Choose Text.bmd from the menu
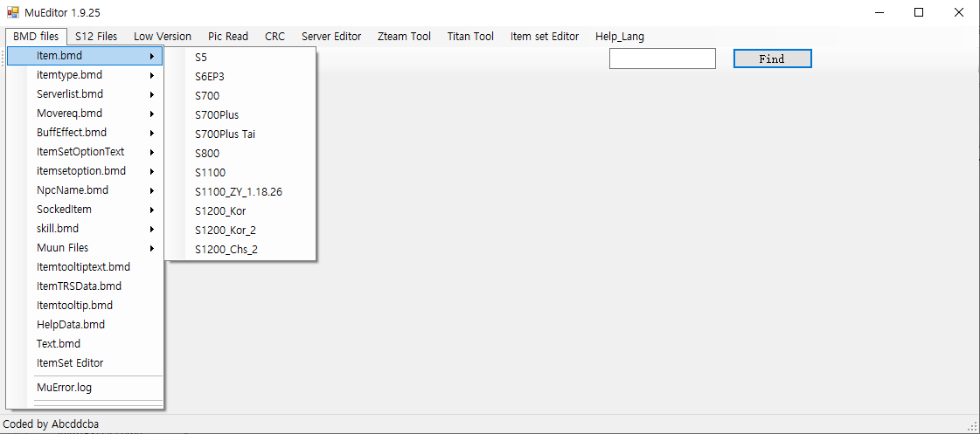This screenshot has width=980, height=434. pyautogui.click(x=85, y=343)
